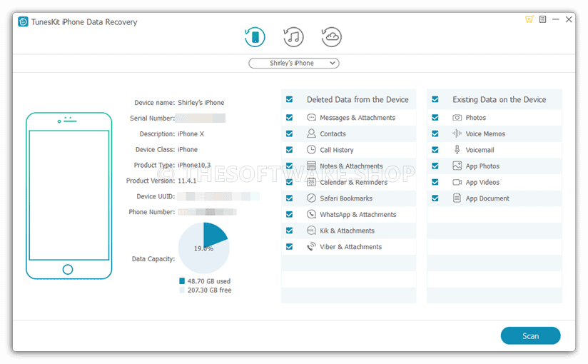
Task: Click the TunesKit app logo icon
Action: (x=24, y=21)
